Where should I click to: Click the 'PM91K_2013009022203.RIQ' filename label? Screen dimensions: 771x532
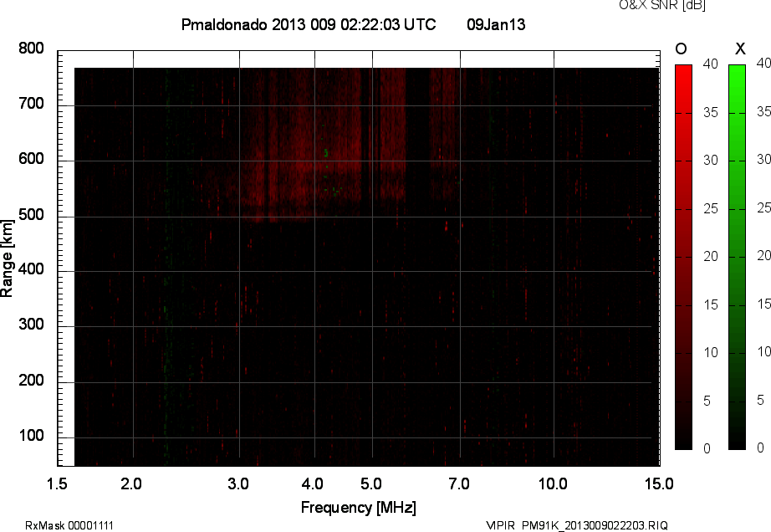click(595, 525)
